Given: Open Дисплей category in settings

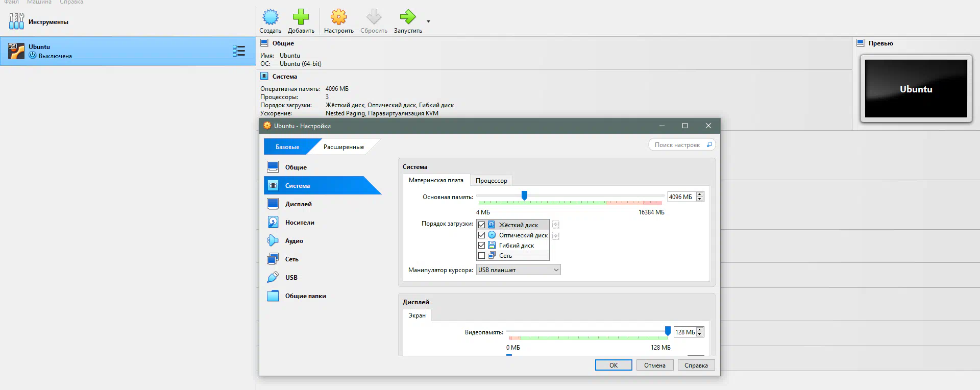Looking at the screenshot, I should pos(323,204).
